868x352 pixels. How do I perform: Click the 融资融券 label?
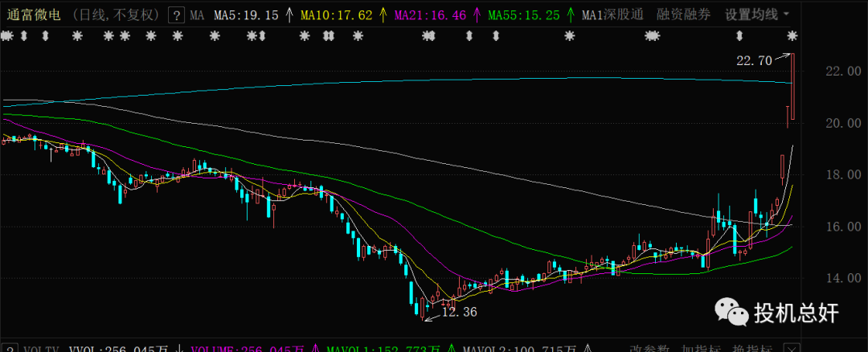click(684, 14)
